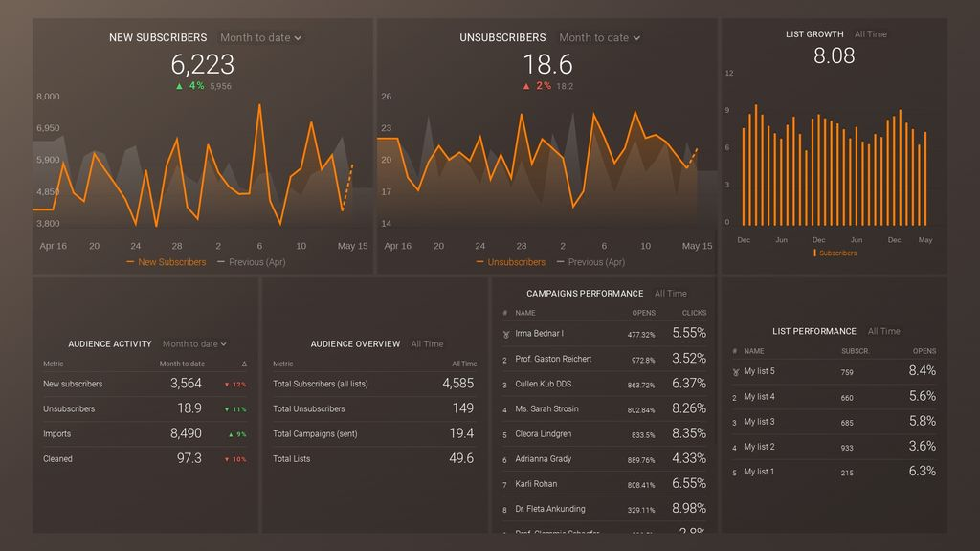Select Adrianna Grady campaign row

(x=605, y=458)
